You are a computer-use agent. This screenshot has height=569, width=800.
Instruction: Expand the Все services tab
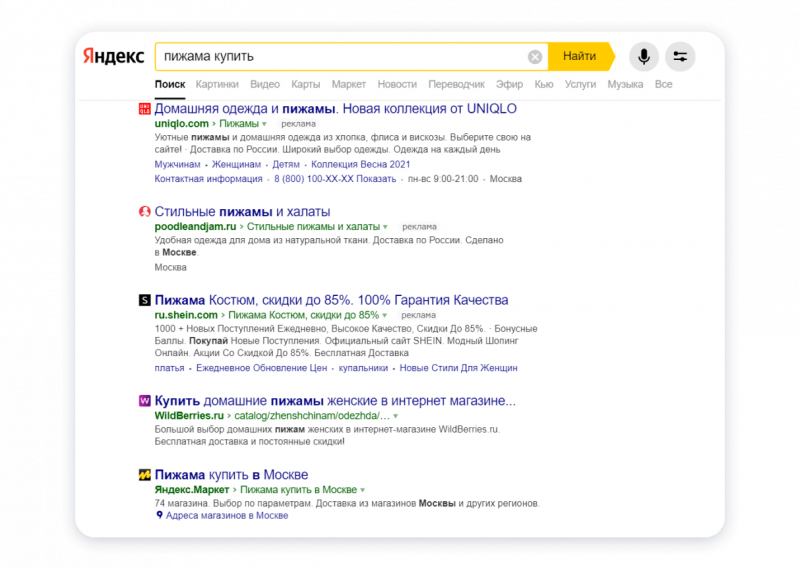pos(663,84)
